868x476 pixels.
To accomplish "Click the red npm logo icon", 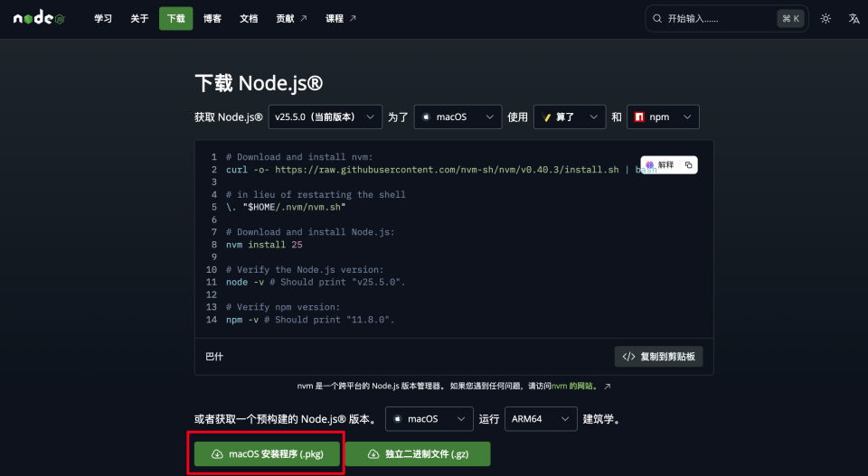I will (639, 117).
